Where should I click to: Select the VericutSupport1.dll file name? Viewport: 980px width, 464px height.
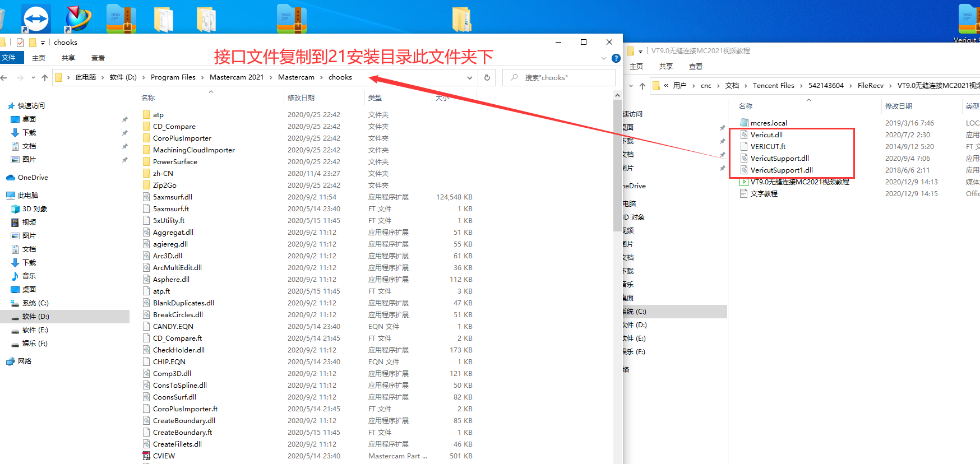pos(782,170)
